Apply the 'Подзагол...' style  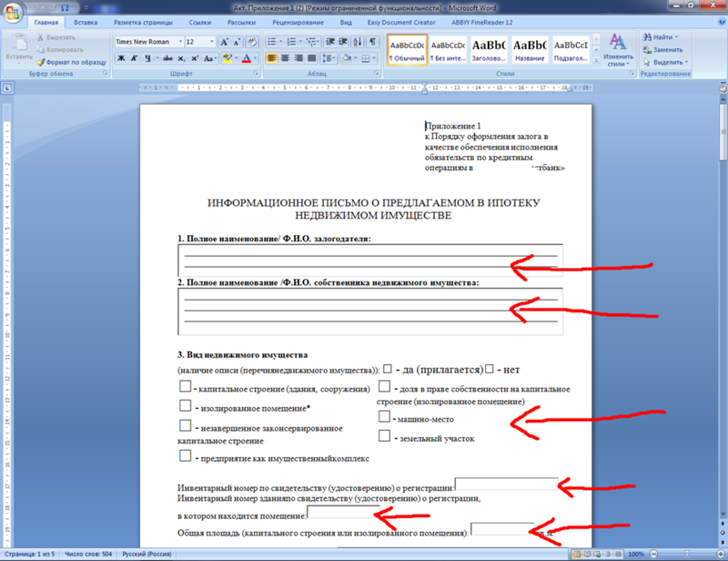[x=571, y=50]
